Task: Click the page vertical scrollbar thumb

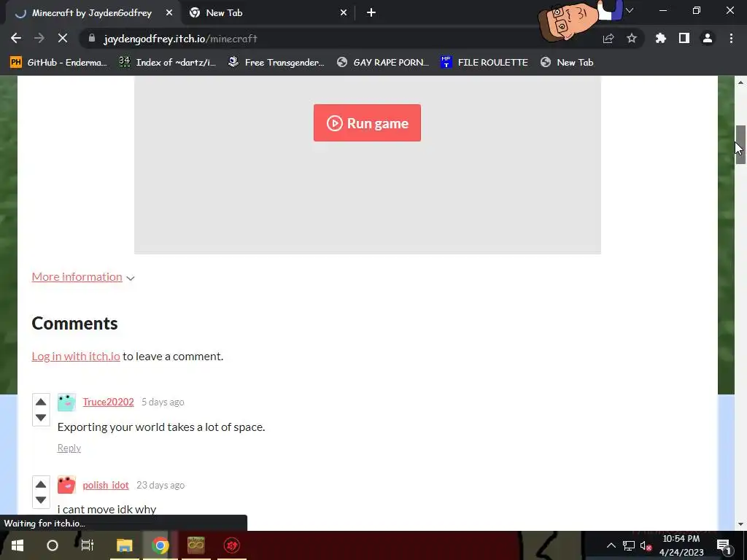Action: pos(740,145)
